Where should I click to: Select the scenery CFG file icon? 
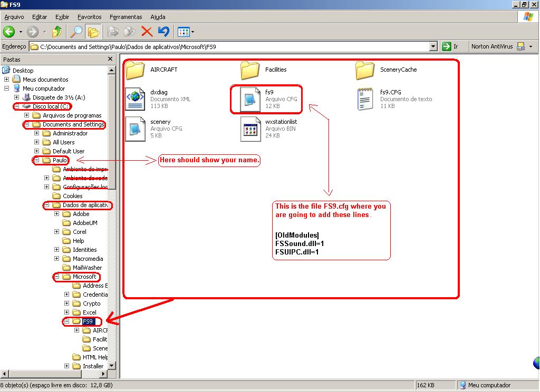click(x=134, y=129)
